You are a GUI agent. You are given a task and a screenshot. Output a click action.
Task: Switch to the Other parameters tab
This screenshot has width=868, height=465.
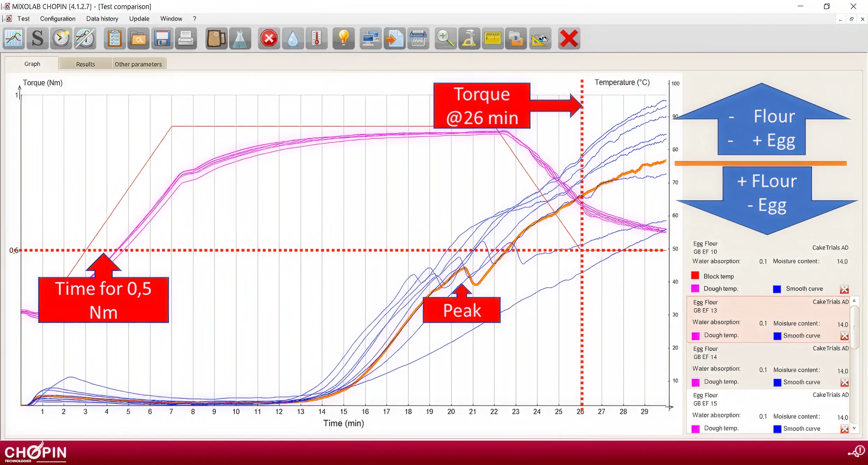coord(138,64)
